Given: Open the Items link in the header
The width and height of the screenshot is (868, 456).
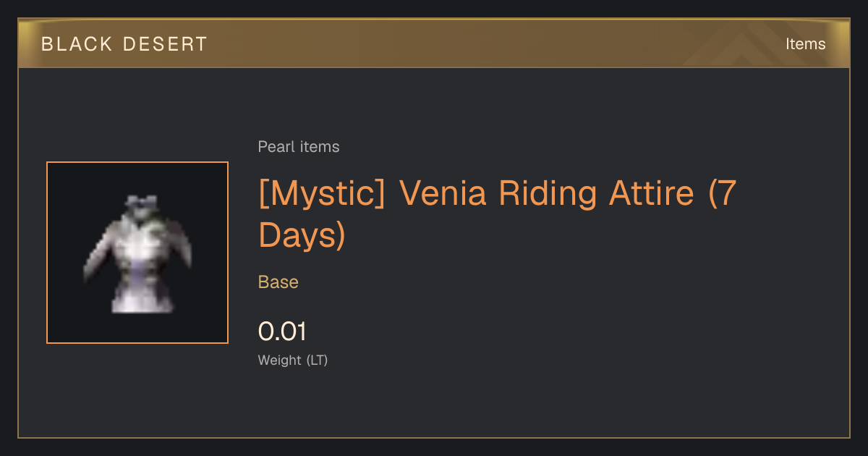Looking at the screenshot, I should pos(805,44).
